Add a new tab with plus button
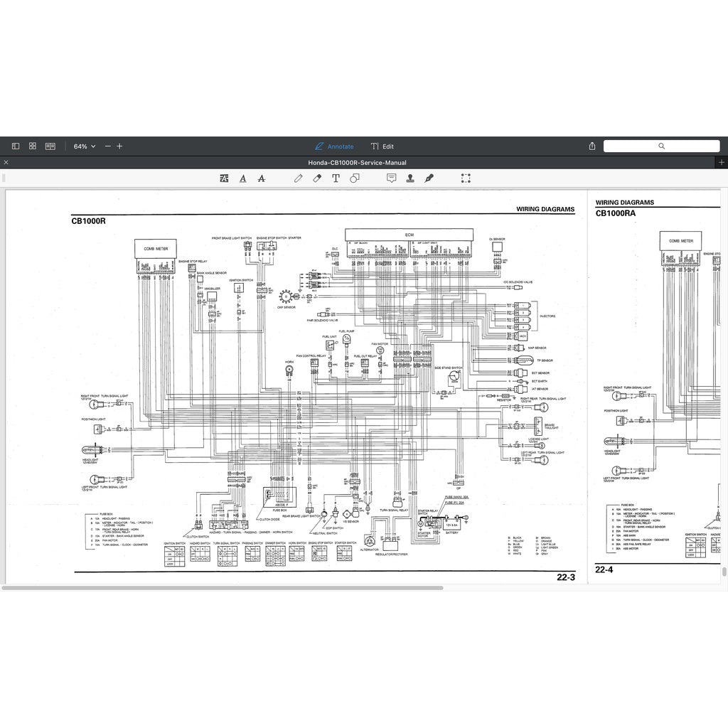728x728 pixels. tap(722, 163)
